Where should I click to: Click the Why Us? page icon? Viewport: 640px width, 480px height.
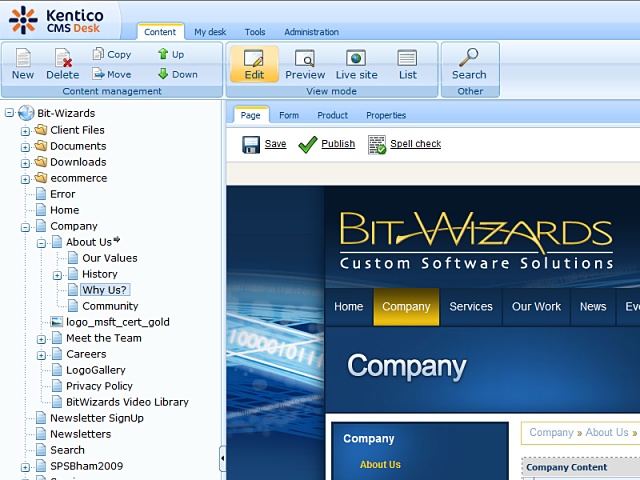point(73,290)
